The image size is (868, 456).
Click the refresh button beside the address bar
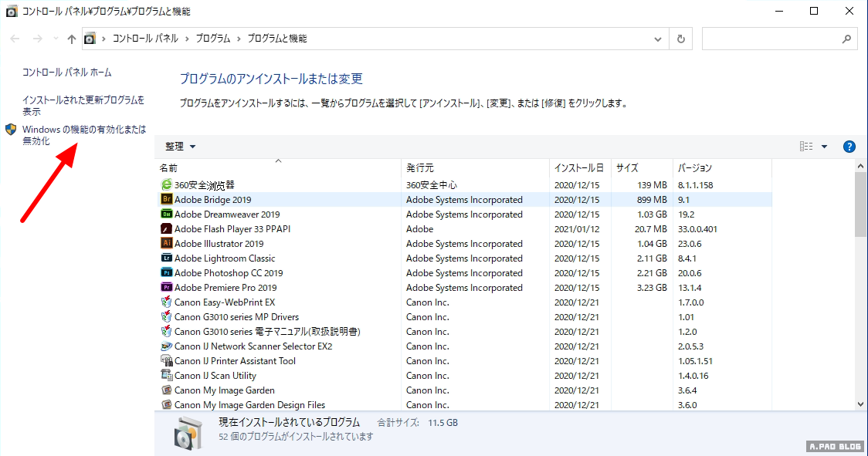pos(680,39)
